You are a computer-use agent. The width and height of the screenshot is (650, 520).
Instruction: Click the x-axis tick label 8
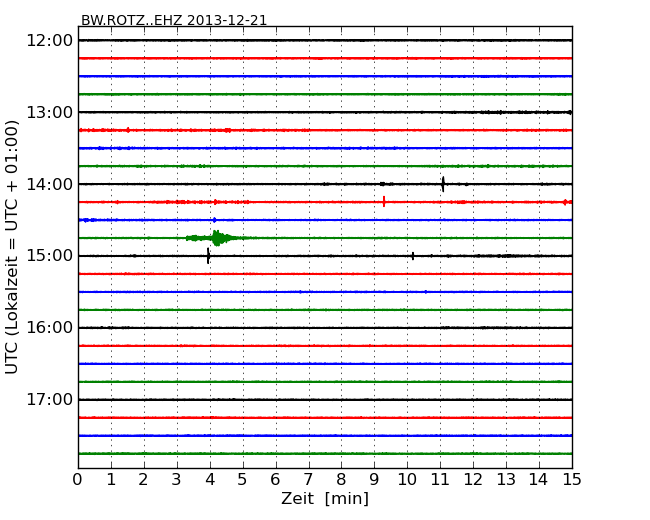[x=341, y=480]
